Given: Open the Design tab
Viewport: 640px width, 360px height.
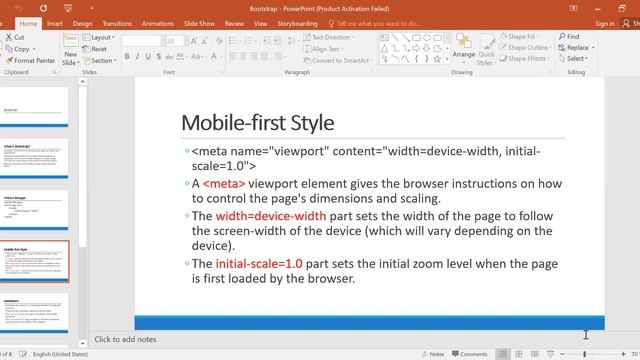Looking at the screenshot, I should click(82, 24).
